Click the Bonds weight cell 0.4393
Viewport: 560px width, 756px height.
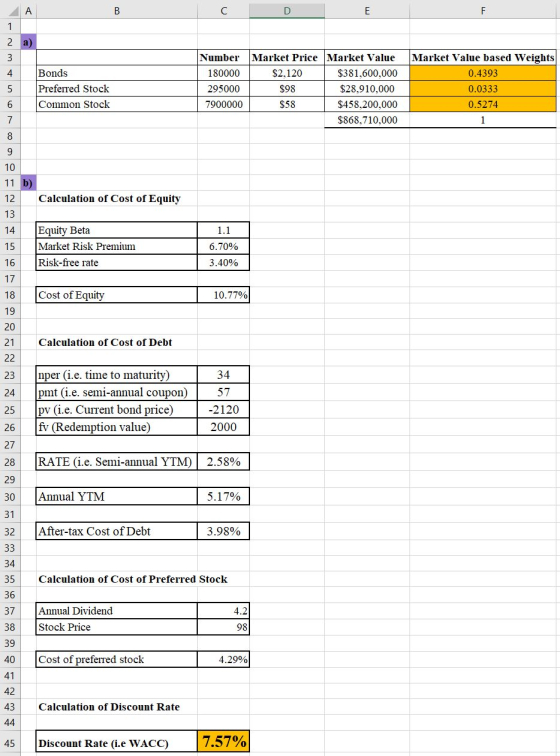pyautogui.click(x=483, y=73)
